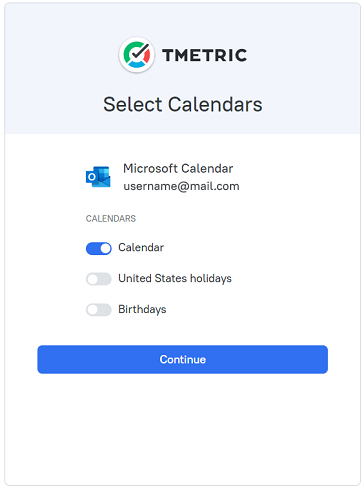Click the knob of the Birthdays switch
364x489 pixels.
click(92, 310)
